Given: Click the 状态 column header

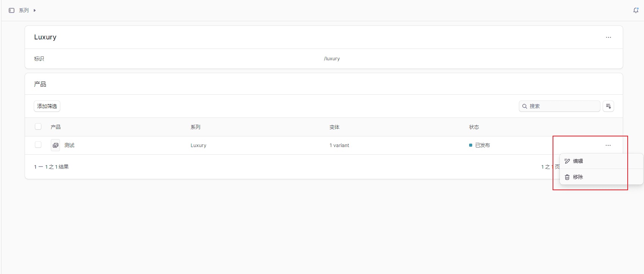Looking at the screenshot, I should (x=474, y=127).
